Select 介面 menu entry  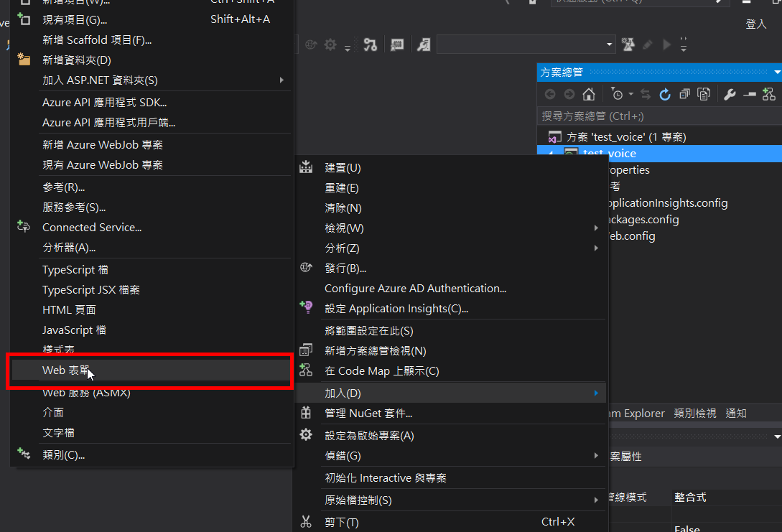[149, 412]
